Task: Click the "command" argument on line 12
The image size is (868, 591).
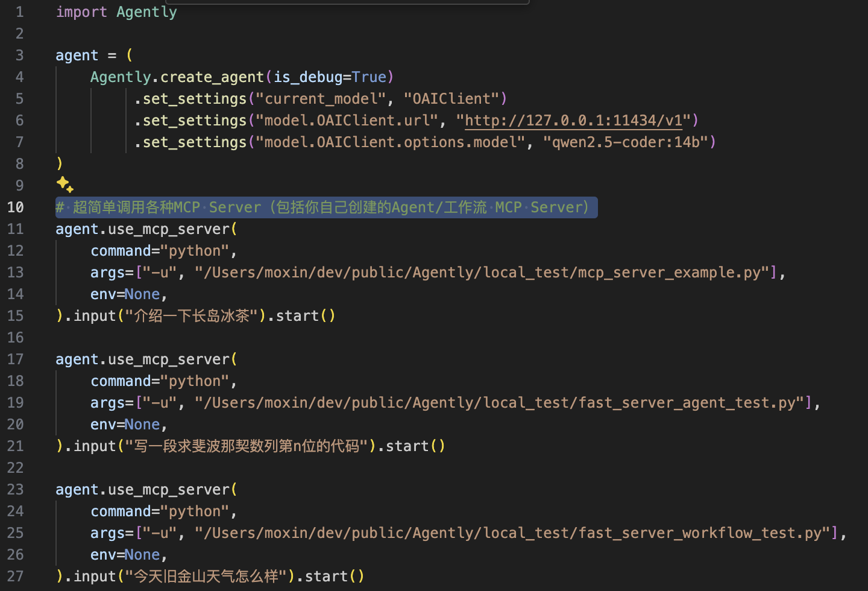Action: point(121,251)
